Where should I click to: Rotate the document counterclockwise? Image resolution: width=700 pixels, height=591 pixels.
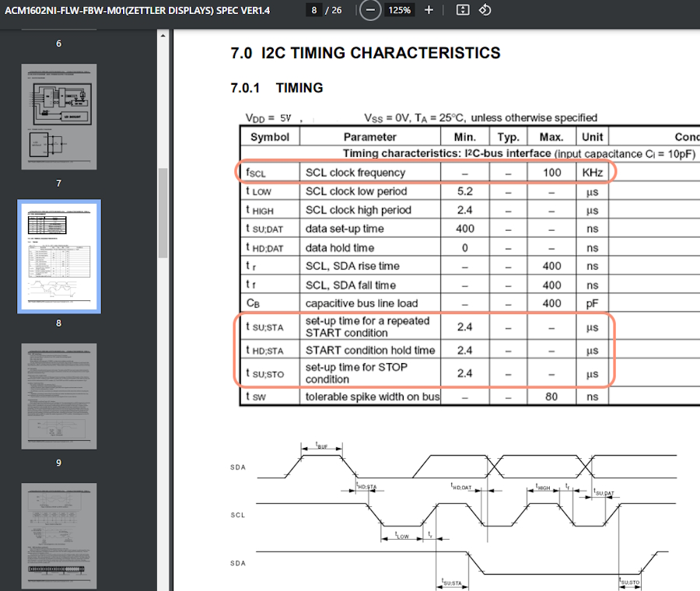(x=485, y=10)
